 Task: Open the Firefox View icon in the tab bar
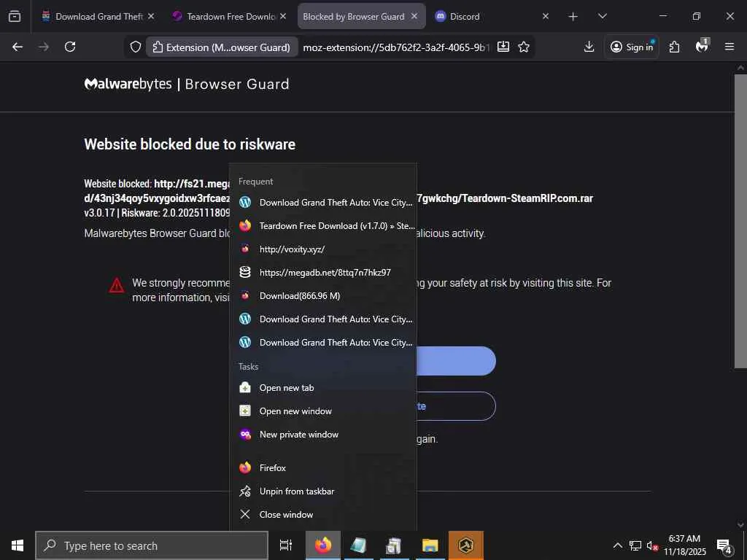coord(15,16)
